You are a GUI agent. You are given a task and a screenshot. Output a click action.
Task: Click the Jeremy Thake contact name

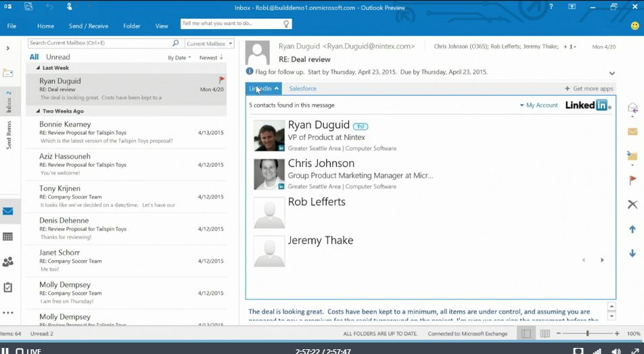pos(321,241)
